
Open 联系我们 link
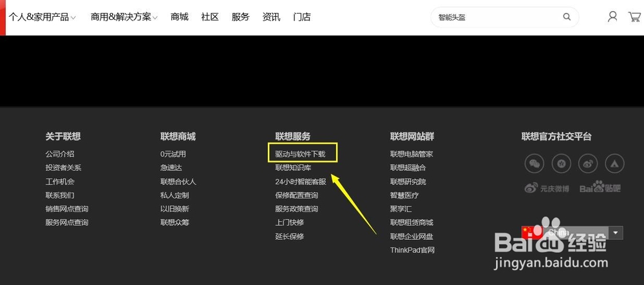coord(60,195)
